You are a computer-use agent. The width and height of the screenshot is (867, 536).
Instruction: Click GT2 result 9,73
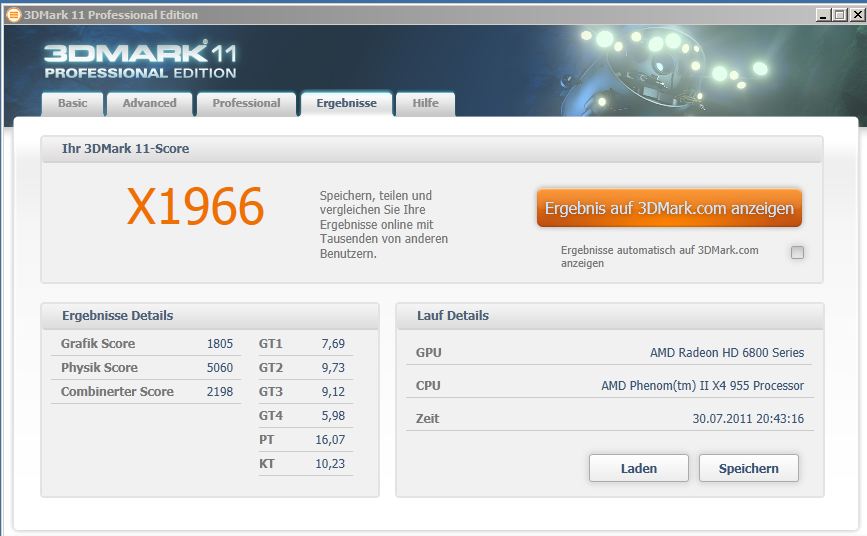pos(333,367)
